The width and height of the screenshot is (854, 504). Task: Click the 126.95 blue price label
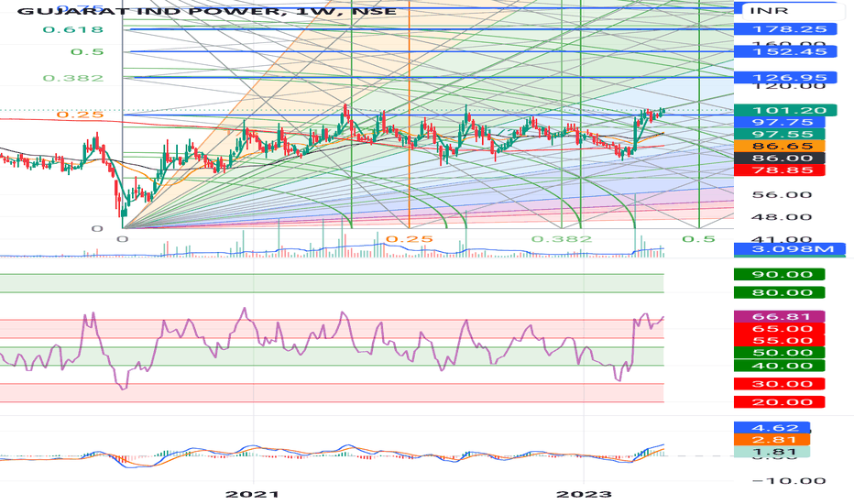coord(785,77)
